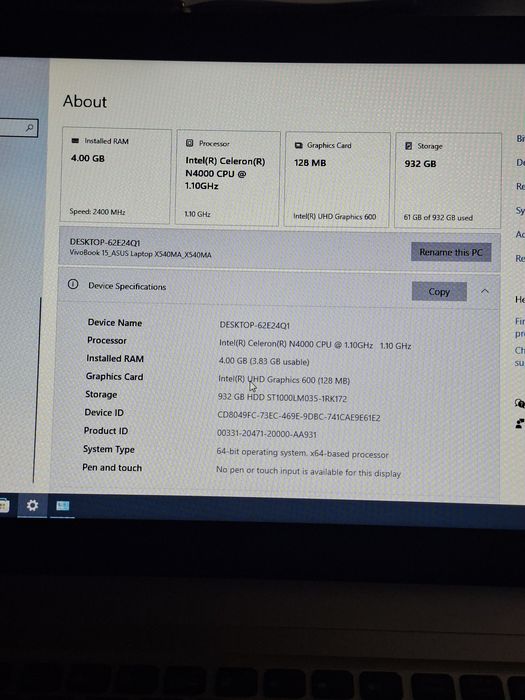Viewport: 525px width, 700px height.
Task: Click the Device Specifications info icon
Action: (x=73, y=284)
